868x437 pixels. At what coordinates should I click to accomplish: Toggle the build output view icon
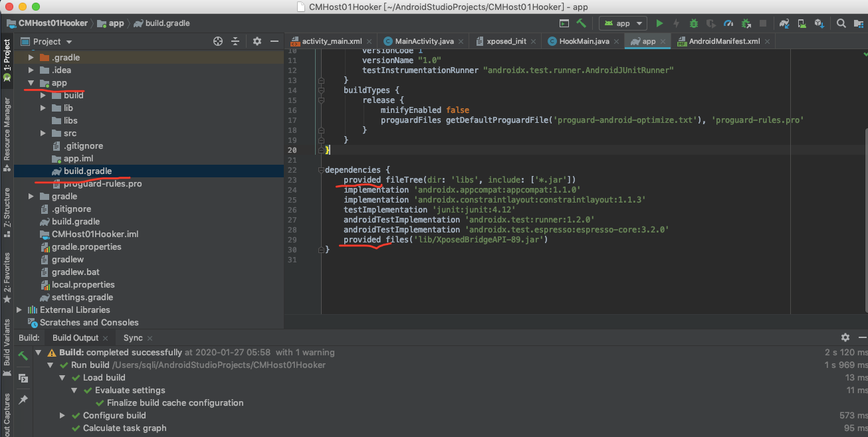click(x=23, y=378)
